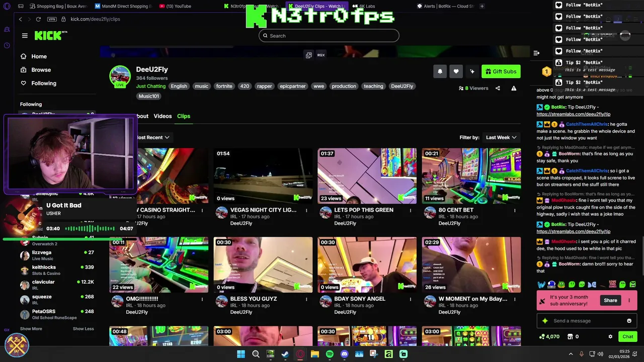Insert the LOVE THIS SONG emote
This screenshot has height=362, width=644.
(x=612, y=285)
